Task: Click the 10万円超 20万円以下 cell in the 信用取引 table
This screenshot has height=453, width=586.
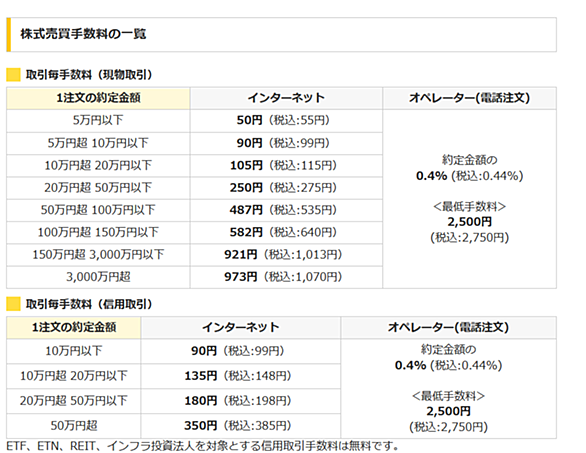Action: coord(74,376)
